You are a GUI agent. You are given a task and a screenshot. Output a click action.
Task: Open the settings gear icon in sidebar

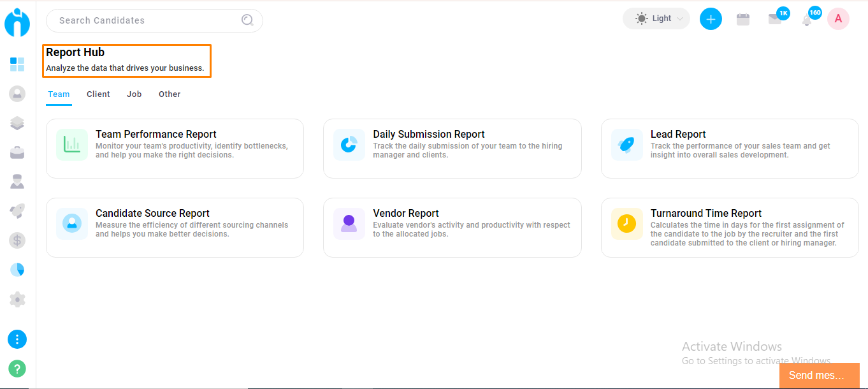pyautogui.click(x=17, y=299)
